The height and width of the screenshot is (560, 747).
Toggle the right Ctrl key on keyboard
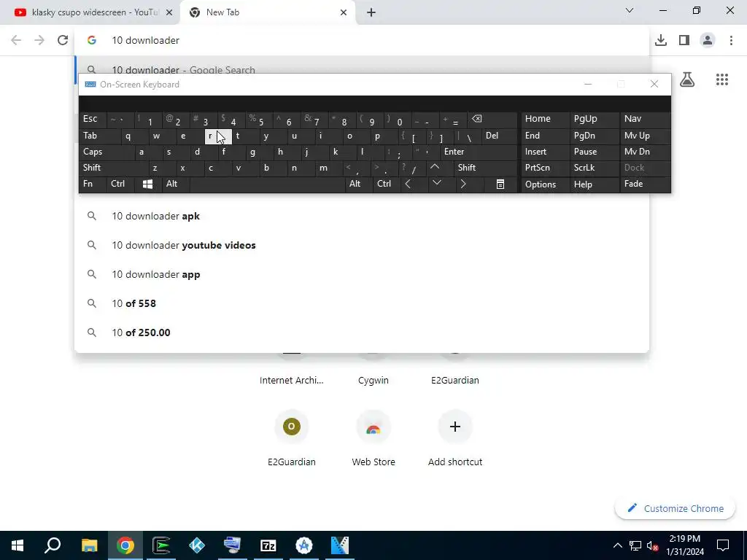pyautogui.click(x=387, y=184)
